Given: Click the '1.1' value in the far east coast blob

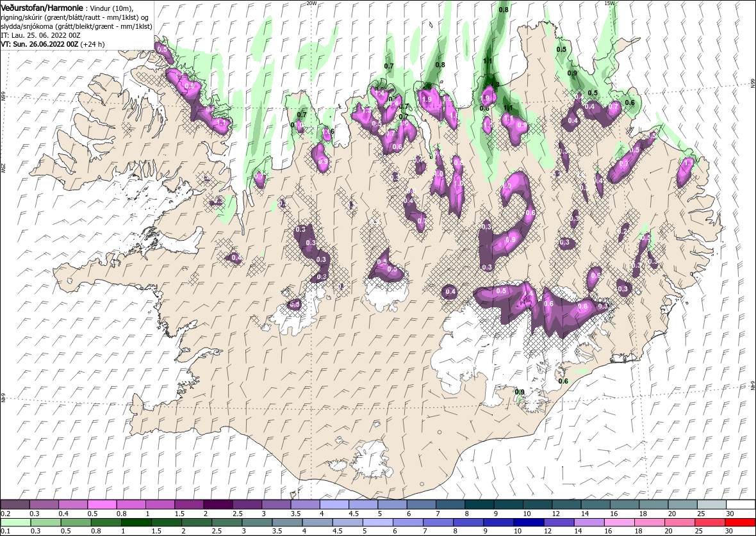Looking at the screenshot, I should pyautogui.click(x=689, y=163).
